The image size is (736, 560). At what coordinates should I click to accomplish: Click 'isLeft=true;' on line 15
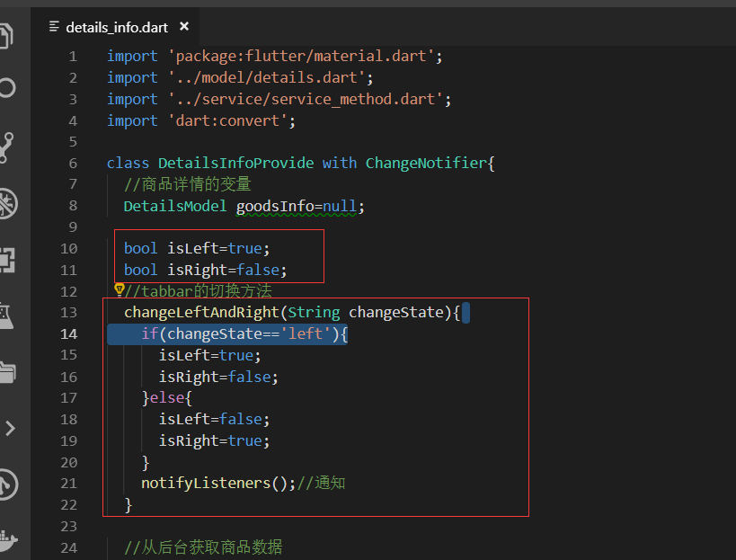coord(209,355)
